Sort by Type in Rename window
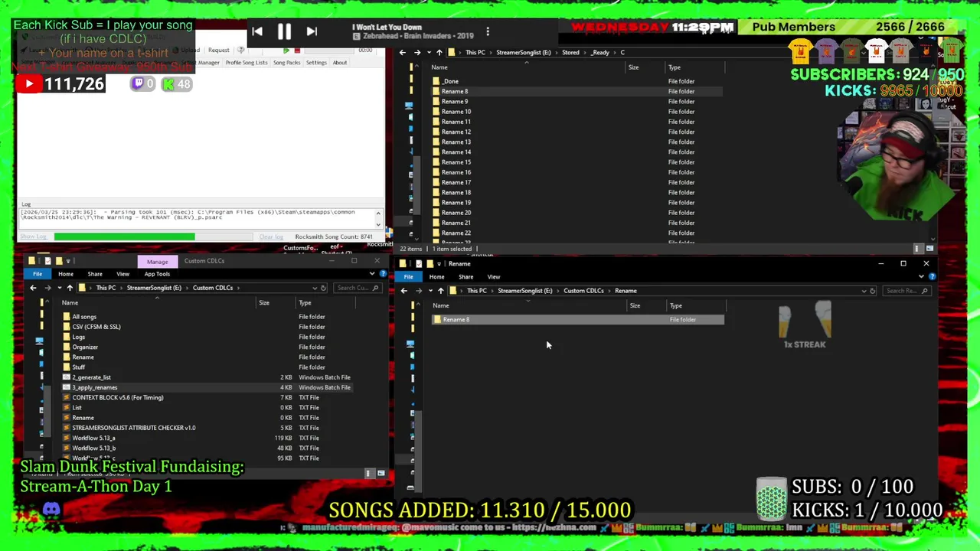980x551 pixels. (x=676, y=306)
